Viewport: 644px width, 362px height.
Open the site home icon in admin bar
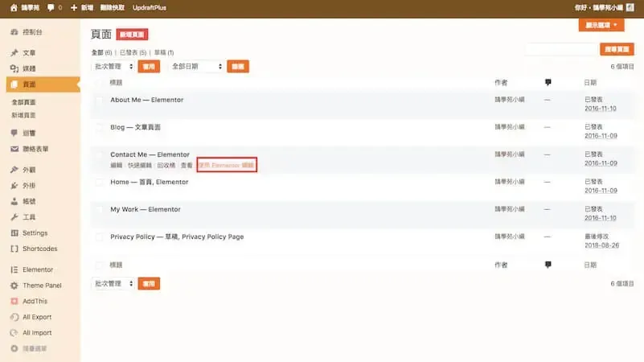click(14, 7)
